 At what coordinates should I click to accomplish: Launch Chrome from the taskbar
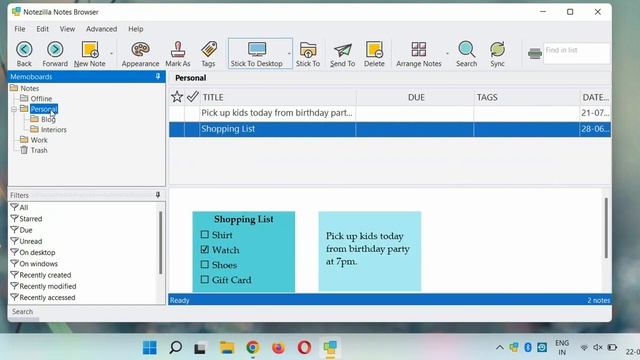click(x=253, y=347)
